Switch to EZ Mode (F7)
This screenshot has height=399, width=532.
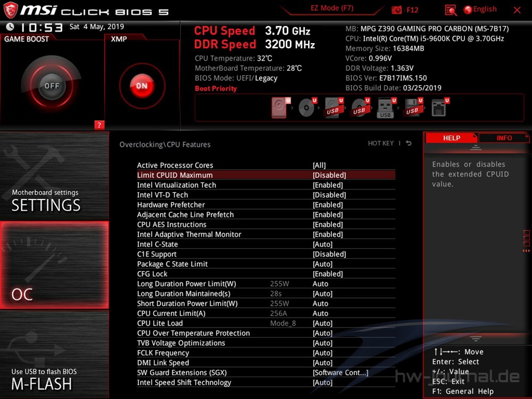pos(332,8)
